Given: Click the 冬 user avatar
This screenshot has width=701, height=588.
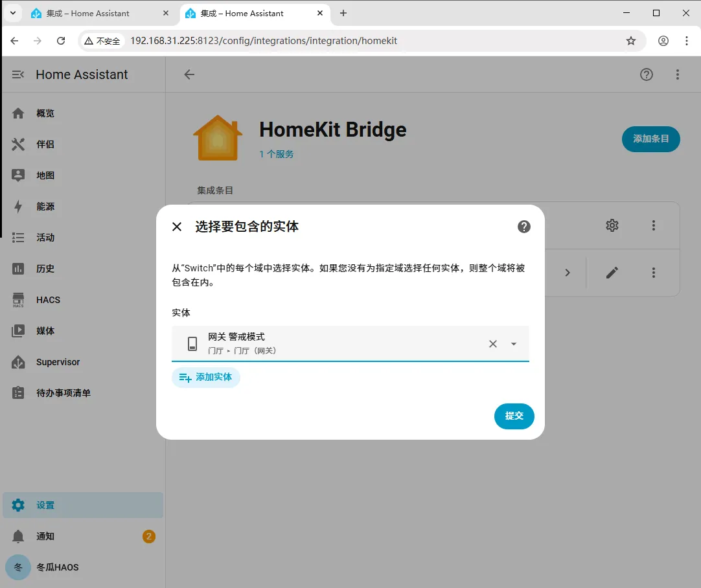Looking at the screenshot, I should [18, 567].
